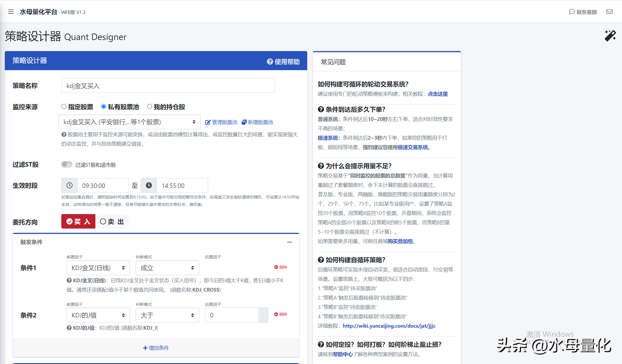Open 条件1 KDJ金叉(日线) factor dropdown
This screenshot has width=622, height=364.
pyautogui.click(x=98, y=268)
